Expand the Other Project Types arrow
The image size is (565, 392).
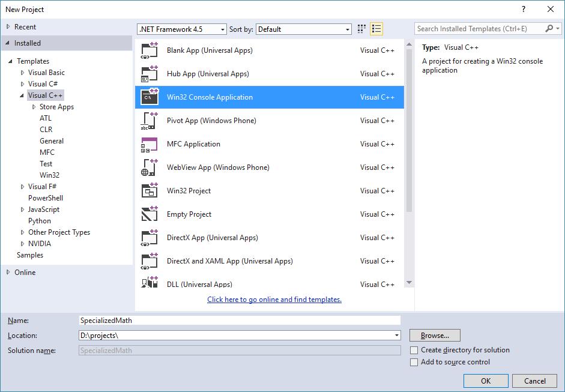pos(22,232)
